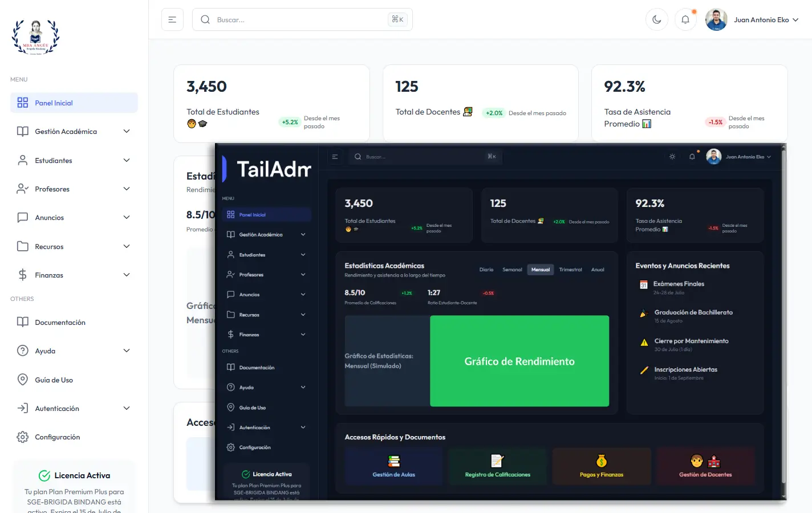Open Documentación in the light sidebar
The height and width of the screenshot is (513, 812).
[60, 323]
